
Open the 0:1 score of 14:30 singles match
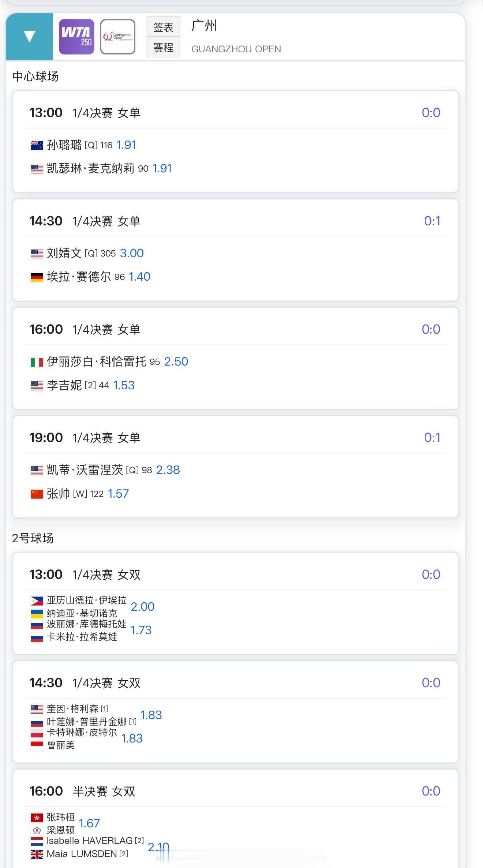click(x=432, y=221)
